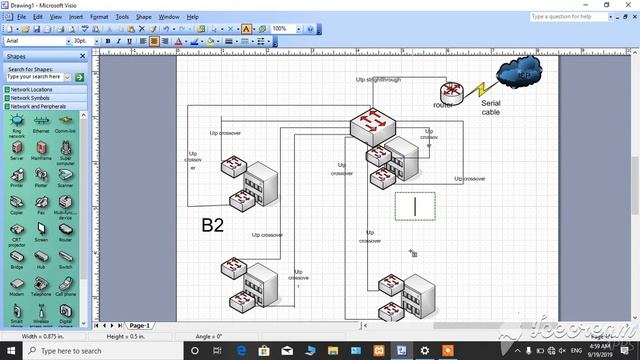Click the New drawing icon
This screenshot has width=640, height=360.
[9, 29]
